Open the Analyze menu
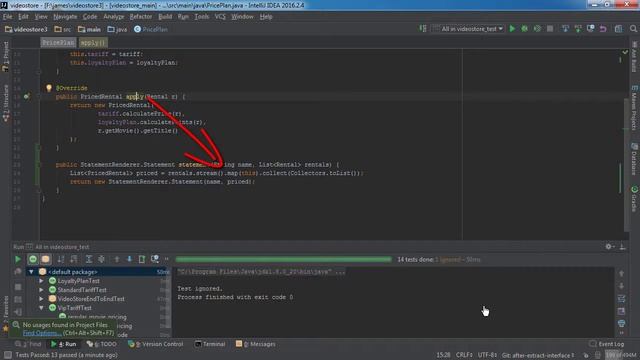The image size is (640, 360). 113,17
